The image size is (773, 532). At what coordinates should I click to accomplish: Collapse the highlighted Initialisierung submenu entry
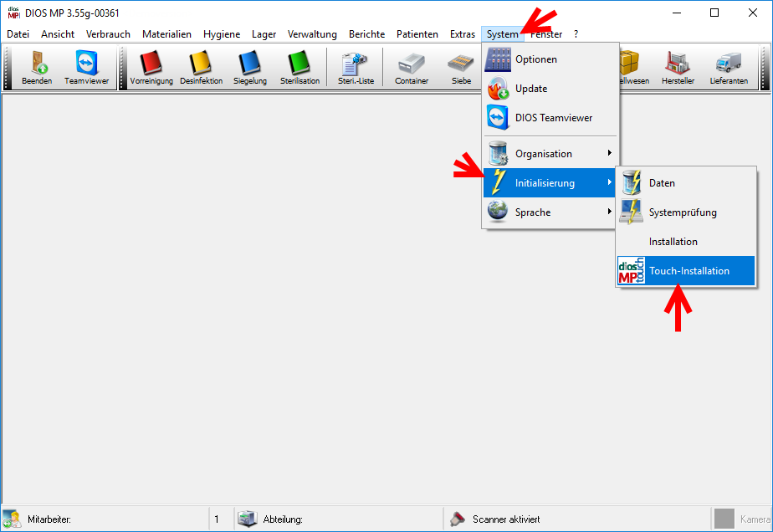pyautogui.click(x=550, y=183)
